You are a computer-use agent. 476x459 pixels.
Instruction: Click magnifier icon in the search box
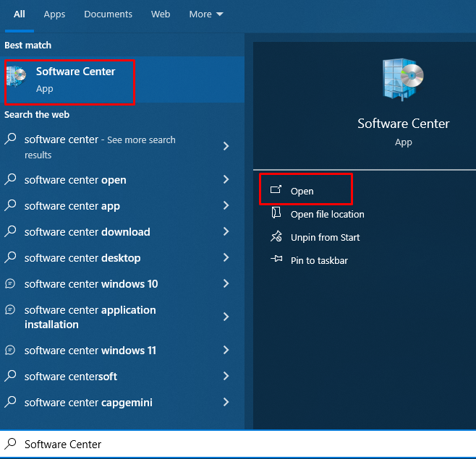pyautogui.click(x=10, y=444)
